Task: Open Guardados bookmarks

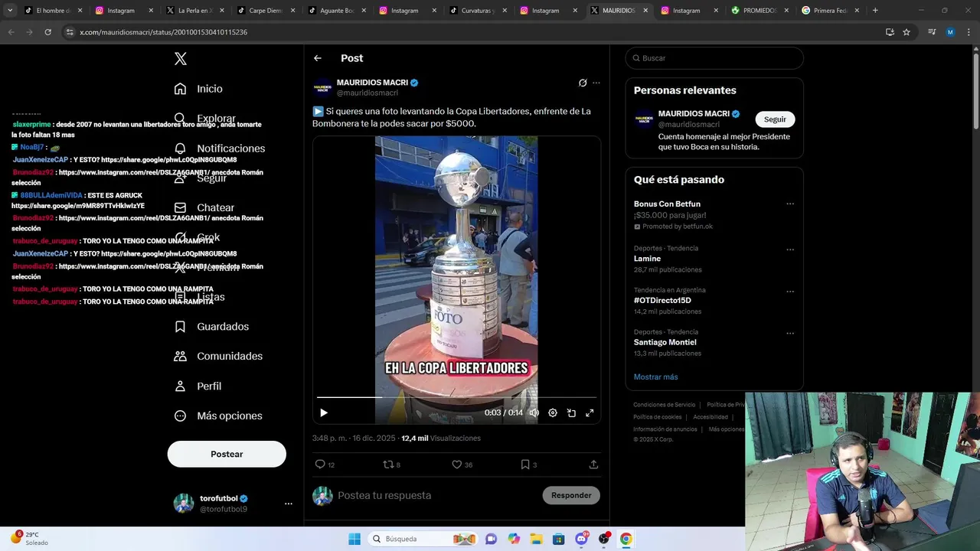Action: point(211,327)
